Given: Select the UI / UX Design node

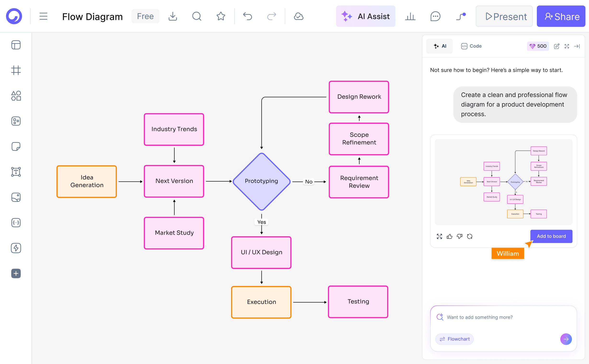Looking at the screenshot, I should coord(261,253).
